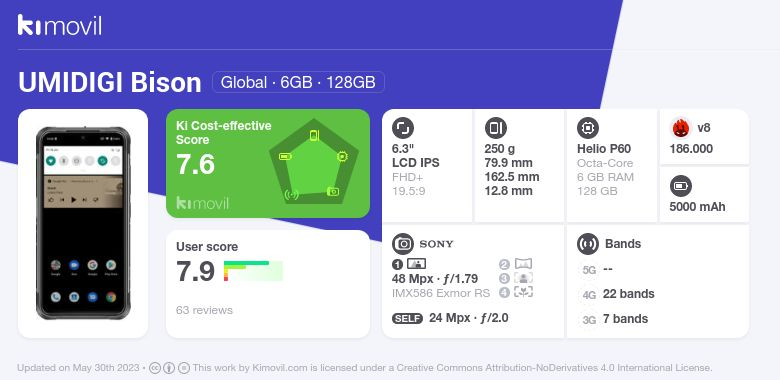The image size is (780, 380).
Task: Select the second wide-angle camera icon
Action: (523, 264)
